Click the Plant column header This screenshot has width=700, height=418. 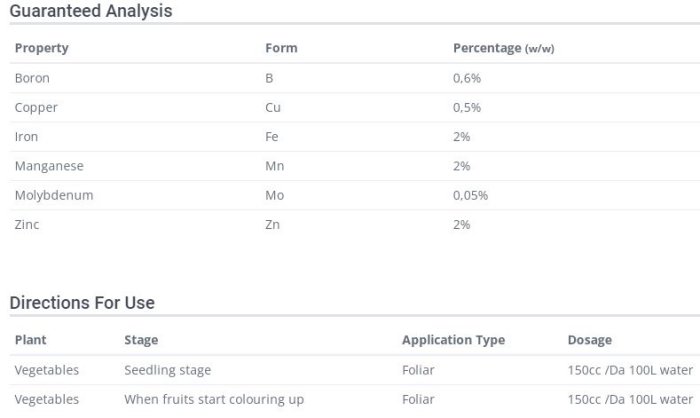[31, 340]
